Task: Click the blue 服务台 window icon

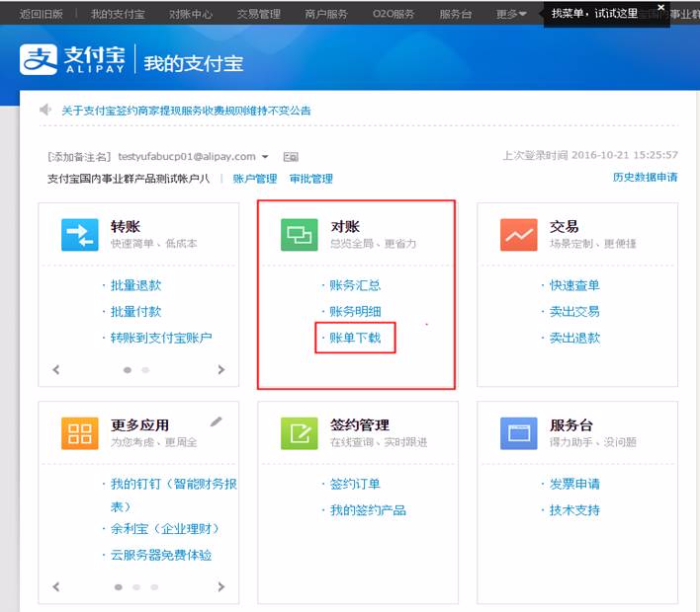Action: click(x=519, y=433)
